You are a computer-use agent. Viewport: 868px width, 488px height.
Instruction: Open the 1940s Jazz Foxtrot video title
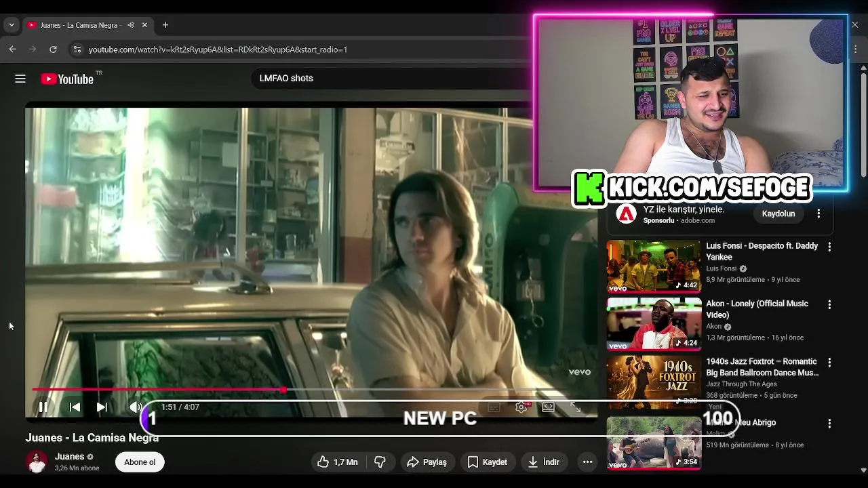point(762,367)
